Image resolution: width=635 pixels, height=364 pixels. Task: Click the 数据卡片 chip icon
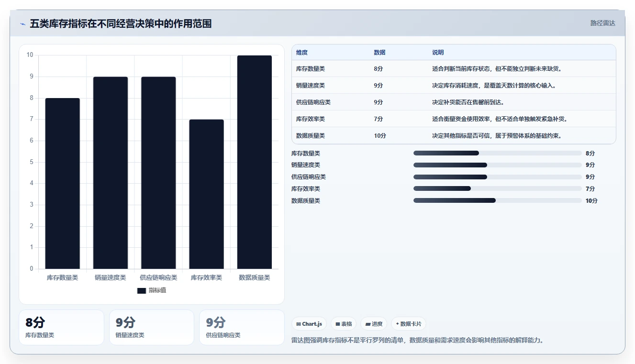397,324
